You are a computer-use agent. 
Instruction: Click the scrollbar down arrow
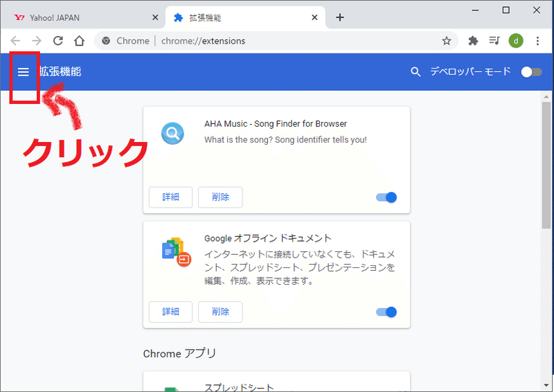pos(546,385)
